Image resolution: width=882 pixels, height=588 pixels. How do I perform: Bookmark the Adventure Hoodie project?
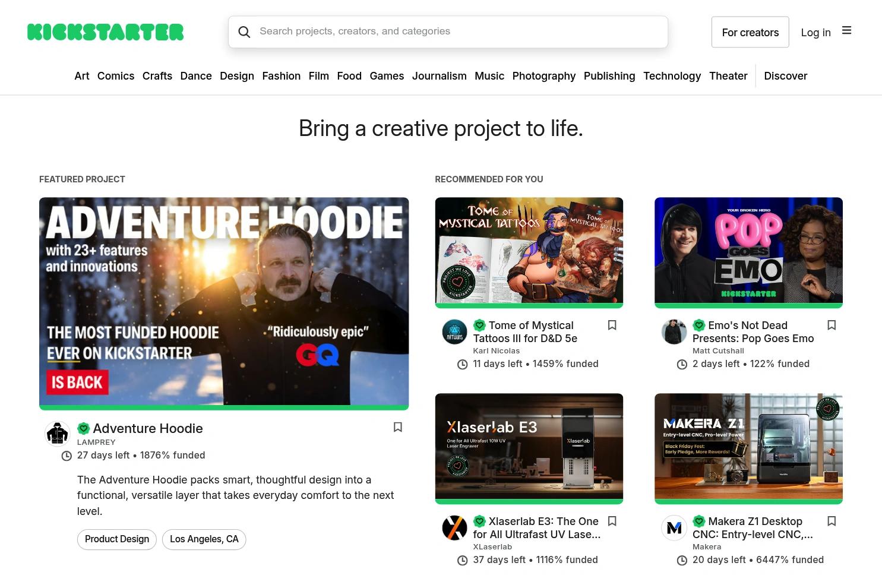coord(398,427)
